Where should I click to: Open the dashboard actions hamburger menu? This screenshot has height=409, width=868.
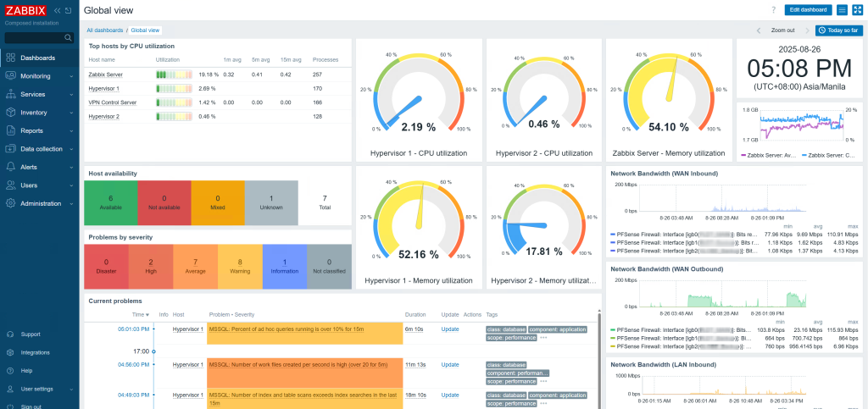pos(842,10)
